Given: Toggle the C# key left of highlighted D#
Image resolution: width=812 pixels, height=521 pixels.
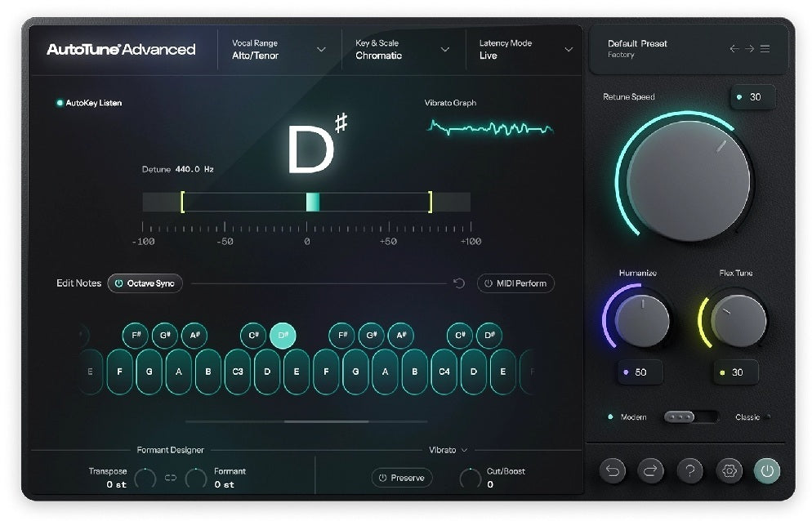Looking at the screenshot, I should 253,335.
